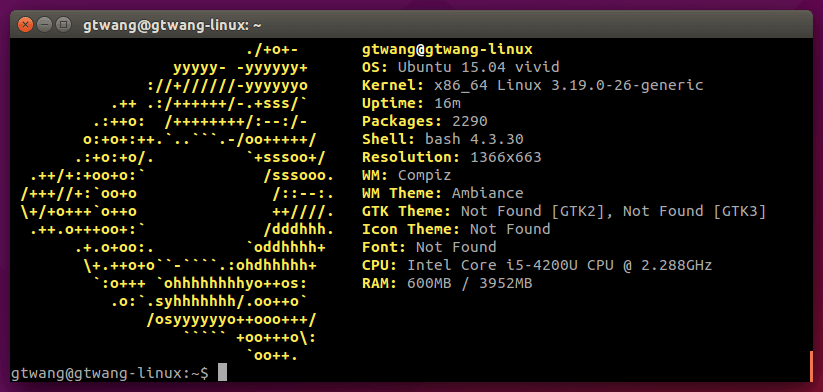The height and width of the screenshot is (392, 823).
Task: Click the '`oo++.' bottom line of ASCII logo
Action: tap(272, 356)
